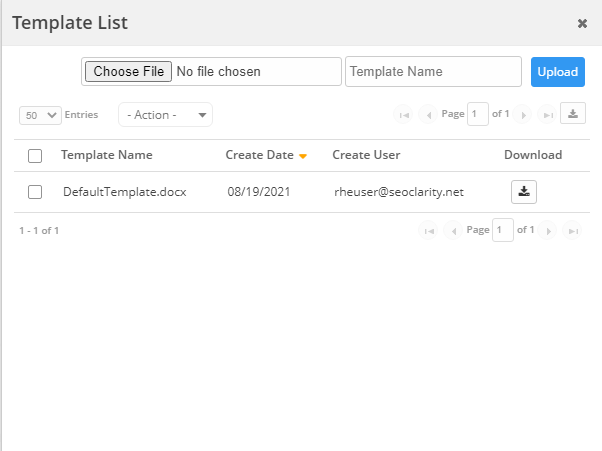Click the export download icon in top pagination

tap(572, 114)
